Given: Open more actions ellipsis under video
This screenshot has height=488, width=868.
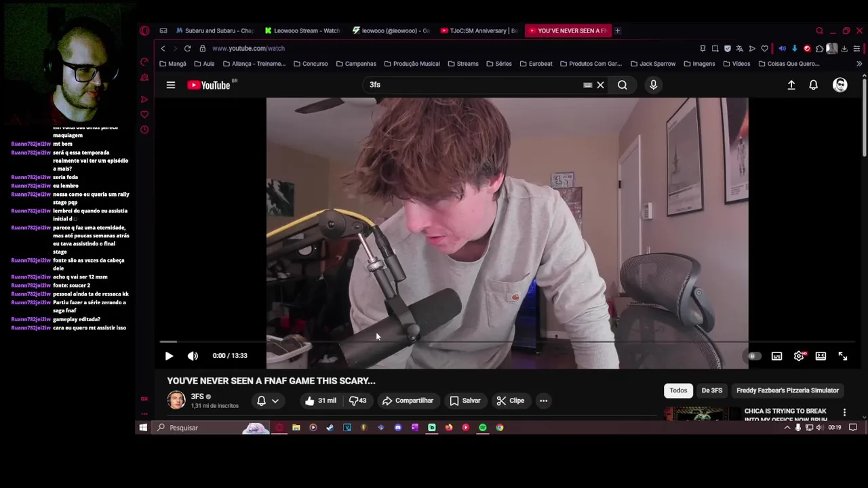Looking at the screenshot, I should 543,401.
